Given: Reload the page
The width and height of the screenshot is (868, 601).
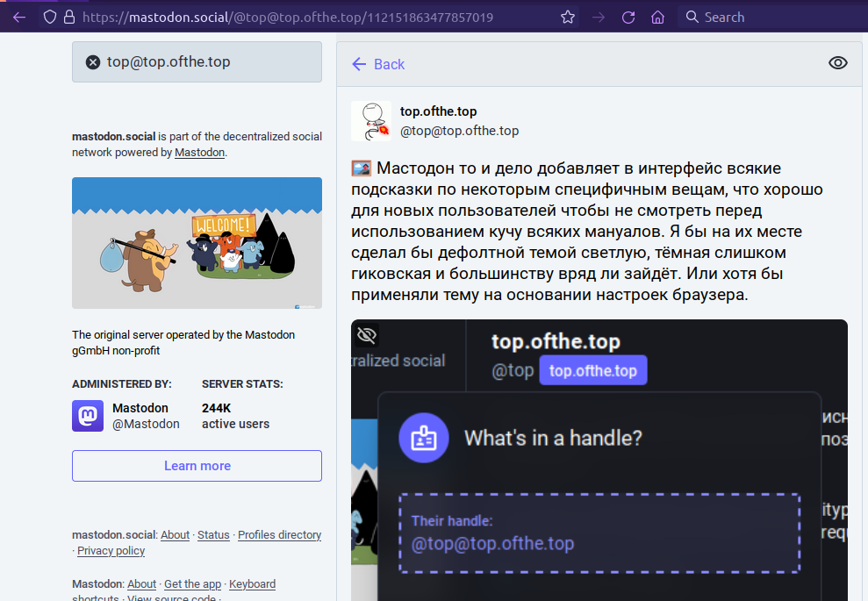Looking at the screenshot, I should coord(628,18).
